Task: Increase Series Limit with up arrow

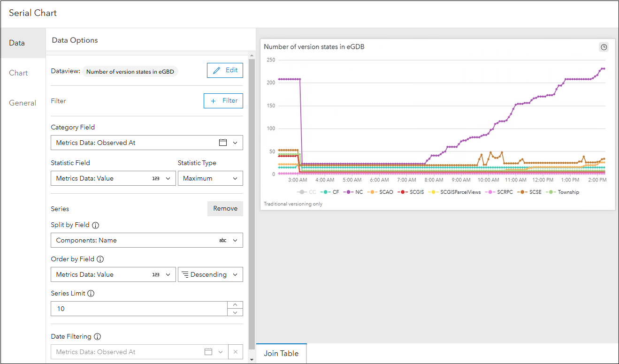Action: 235,305
